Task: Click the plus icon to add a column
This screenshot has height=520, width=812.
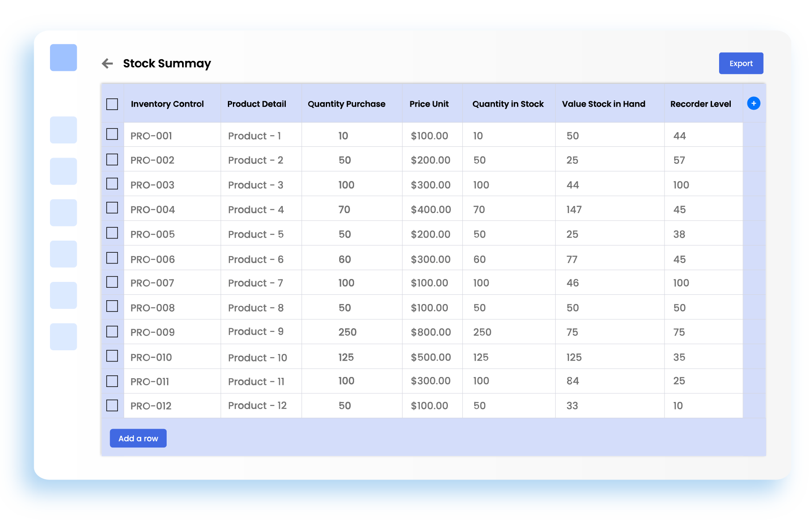Action: 754,103
